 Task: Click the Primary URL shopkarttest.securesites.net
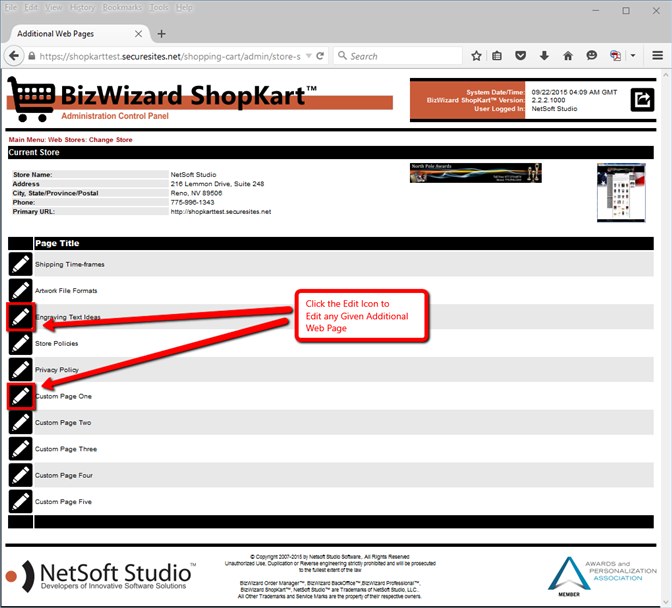tap(221, 212)
